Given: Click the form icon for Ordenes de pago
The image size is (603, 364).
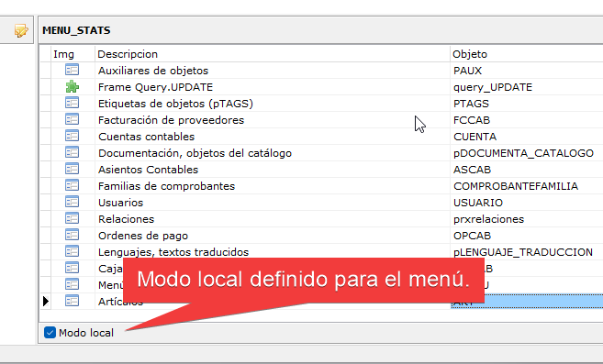Looking at the screenshot, I should coord(72,236).
